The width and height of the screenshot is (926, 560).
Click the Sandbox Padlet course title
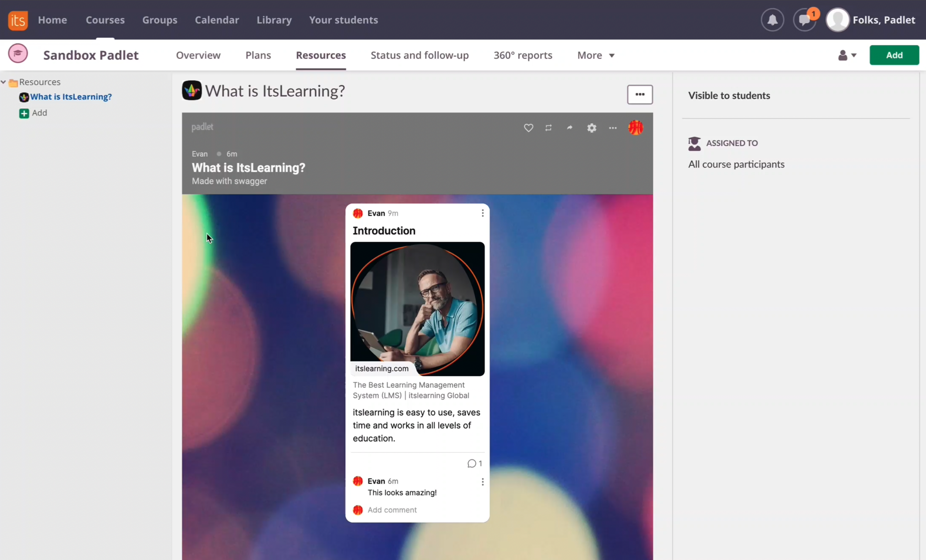point(91,55)
